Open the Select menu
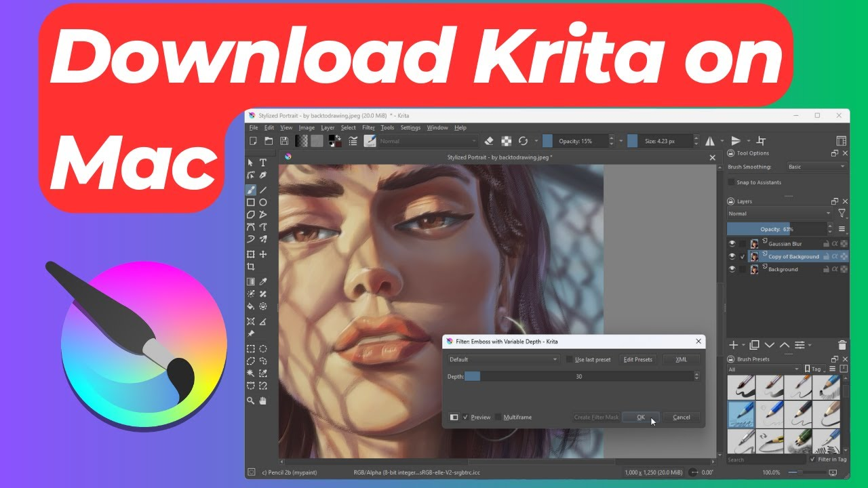Viewport: 868px width, 488px height. [x=349, y=127]
